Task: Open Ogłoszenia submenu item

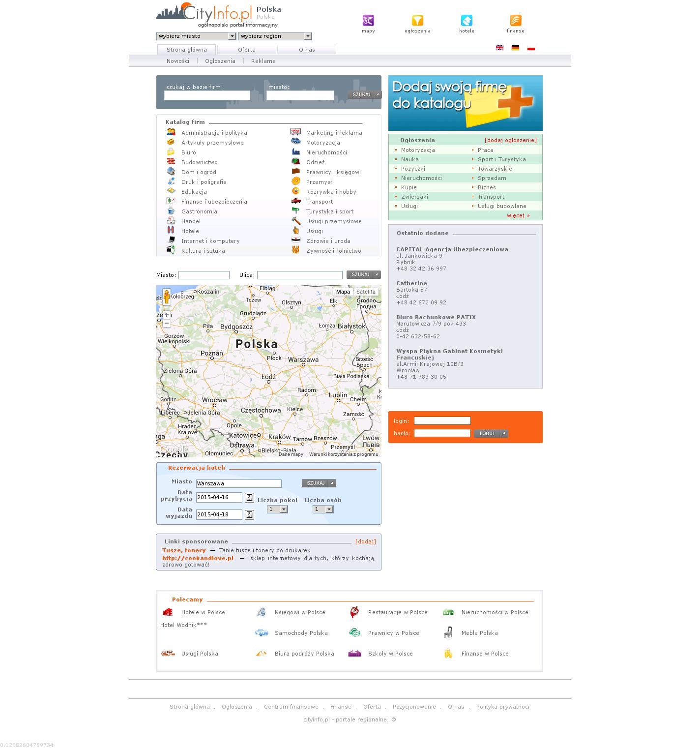Action: click(x=220, y=61)
